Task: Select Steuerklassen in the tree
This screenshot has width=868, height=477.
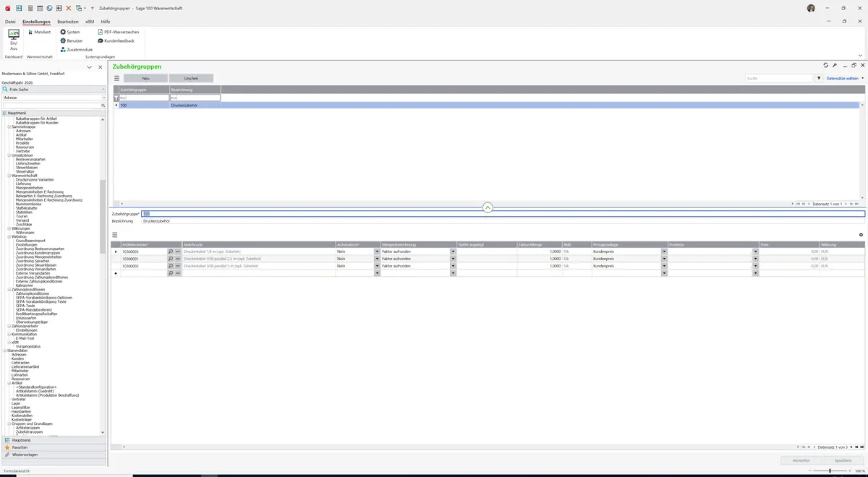Action: coord(27,168)
